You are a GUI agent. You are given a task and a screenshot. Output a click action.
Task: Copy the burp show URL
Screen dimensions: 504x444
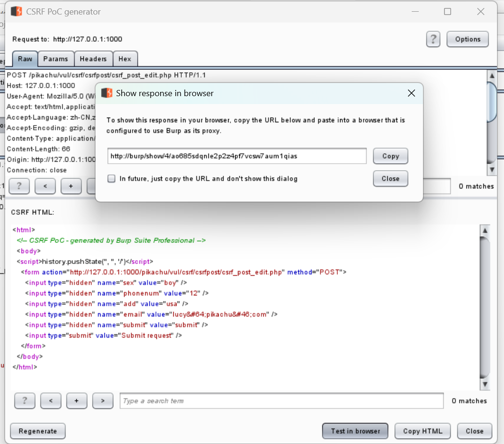click(x=390, y=156)
